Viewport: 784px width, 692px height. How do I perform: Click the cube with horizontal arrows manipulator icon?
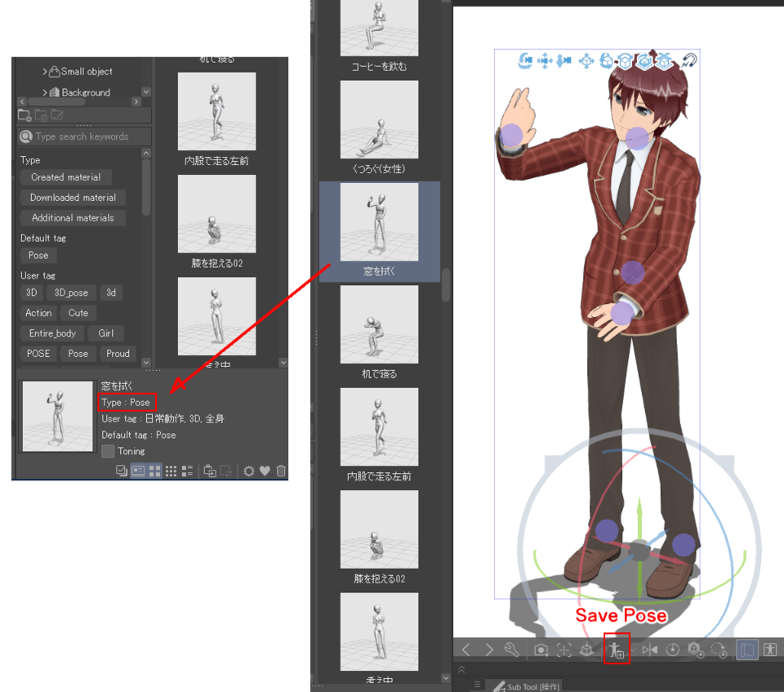625,61
